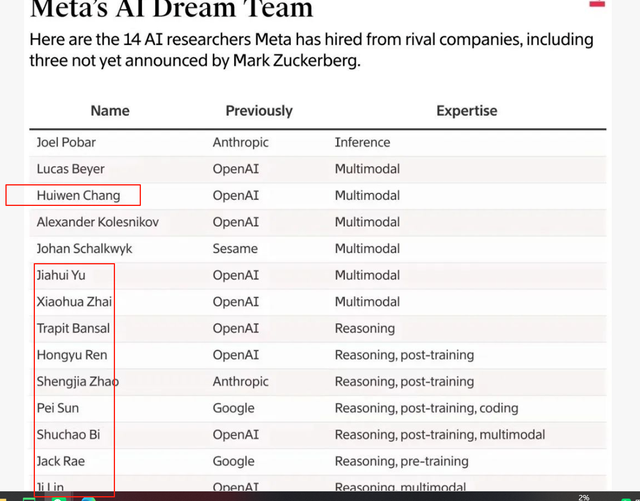Click the name Jiahui Yu
The image size is (640, 501).
61,275
